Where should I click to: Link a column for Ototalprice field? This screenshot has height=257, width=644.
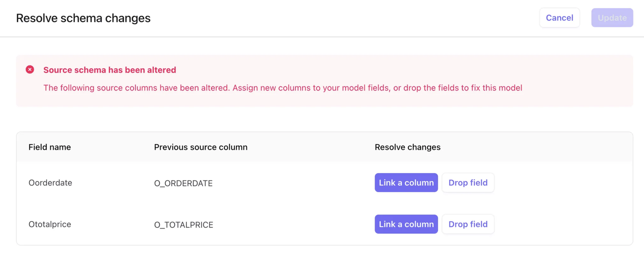(x=406, y=224)
